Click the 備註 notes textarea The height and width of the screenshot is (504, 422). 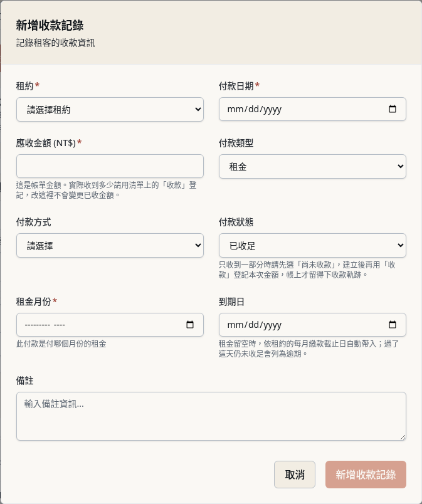coord(211,416)
